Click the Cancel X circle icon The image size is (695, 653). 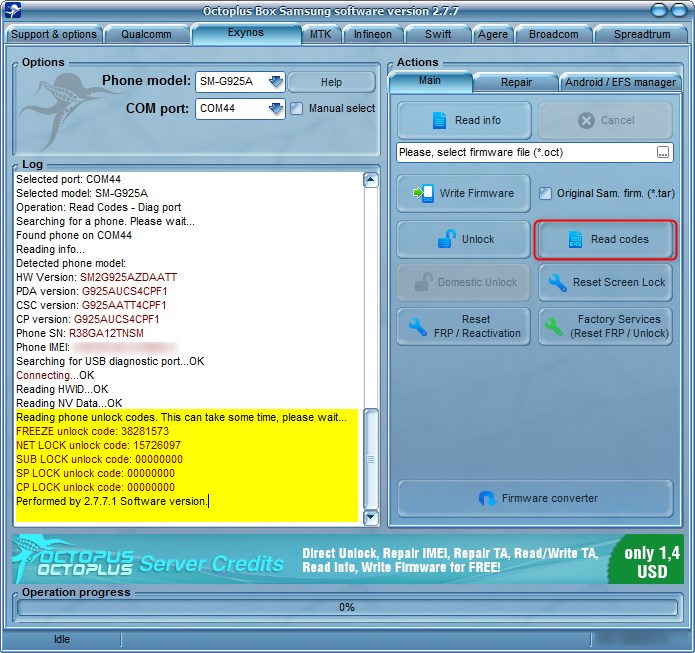click(x=586, y=120)
